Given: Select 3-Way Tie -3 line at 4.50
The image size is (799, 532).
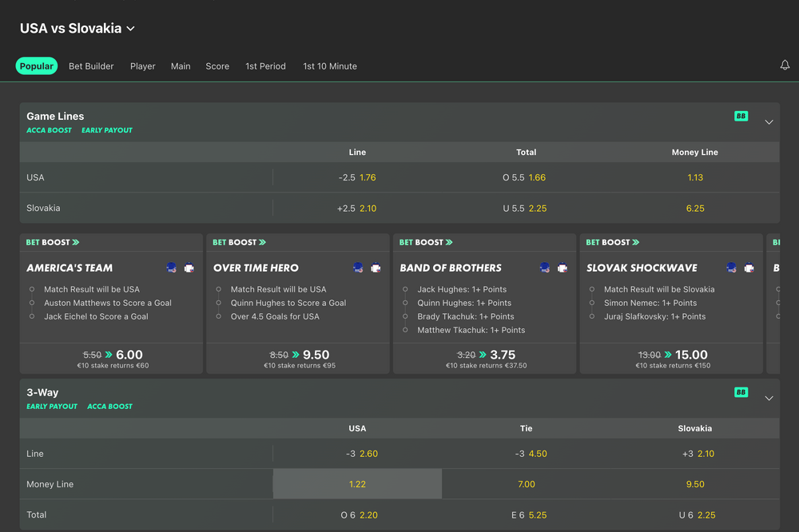Looking at the screenshot, I should (526, 454).
